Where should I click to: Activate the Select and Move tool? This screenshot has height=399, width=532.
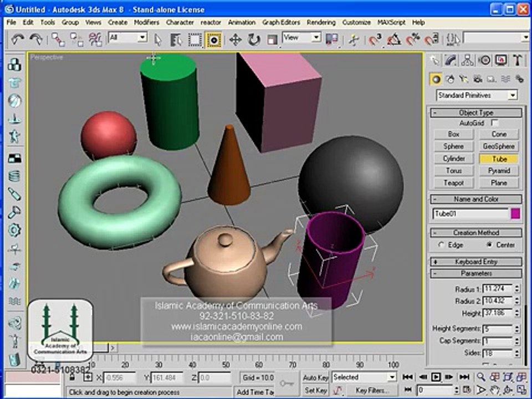[235, 40]
